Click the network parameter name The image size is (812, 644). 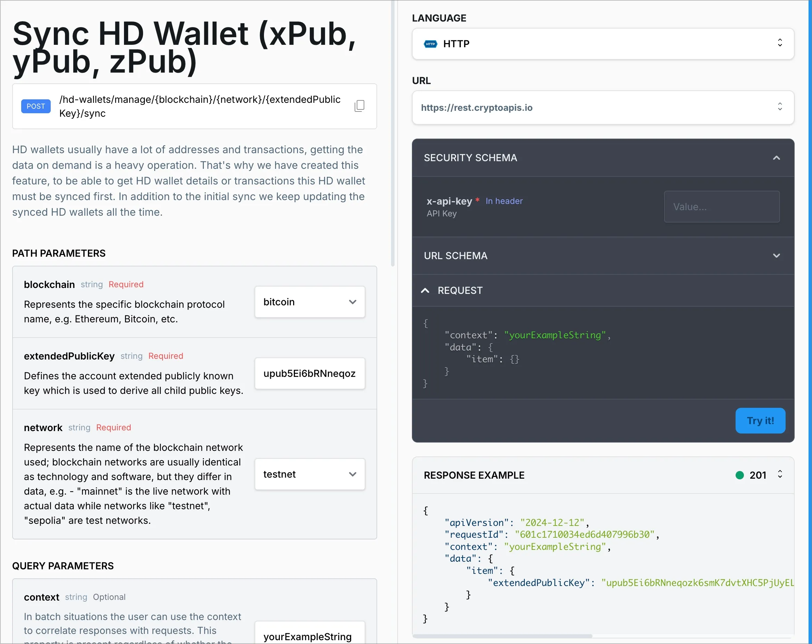click(43, 428)
